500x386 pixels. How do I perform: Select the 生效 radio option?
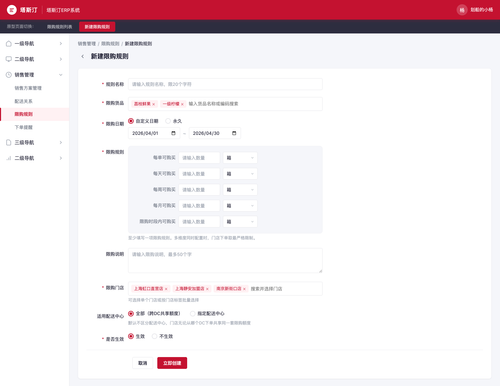(x=131, y=336)
